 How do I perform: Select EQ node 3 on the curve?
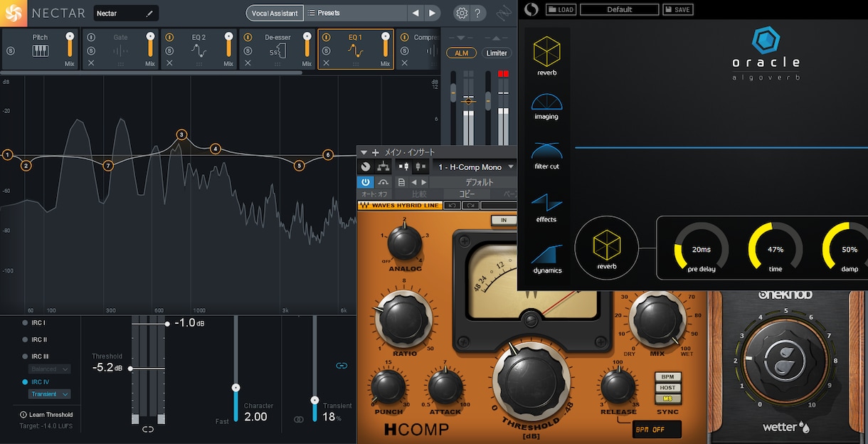pos(181,134)
